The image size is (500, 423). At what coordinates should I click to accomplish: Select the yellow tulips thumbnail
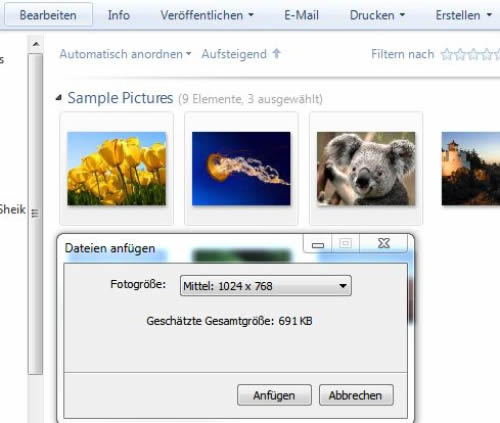116,168
